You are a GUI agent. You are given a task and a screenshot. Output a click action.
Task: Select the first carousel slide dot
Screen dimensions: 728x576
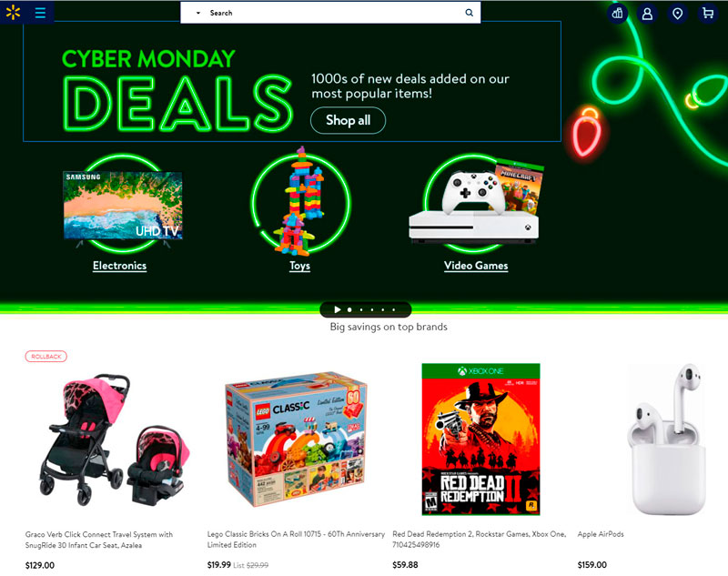tap(349, 309)
